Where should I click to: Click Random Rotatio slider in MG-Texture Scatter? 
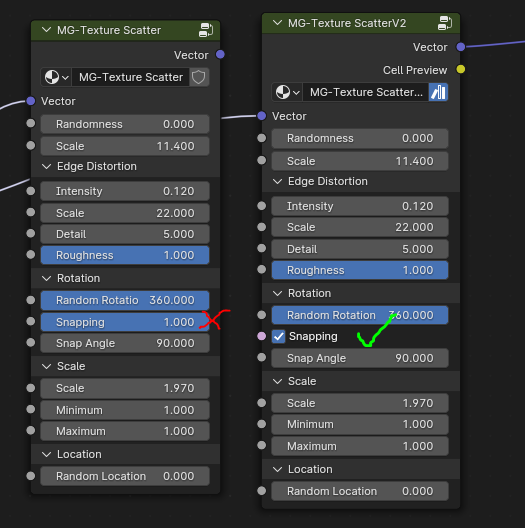125,300
